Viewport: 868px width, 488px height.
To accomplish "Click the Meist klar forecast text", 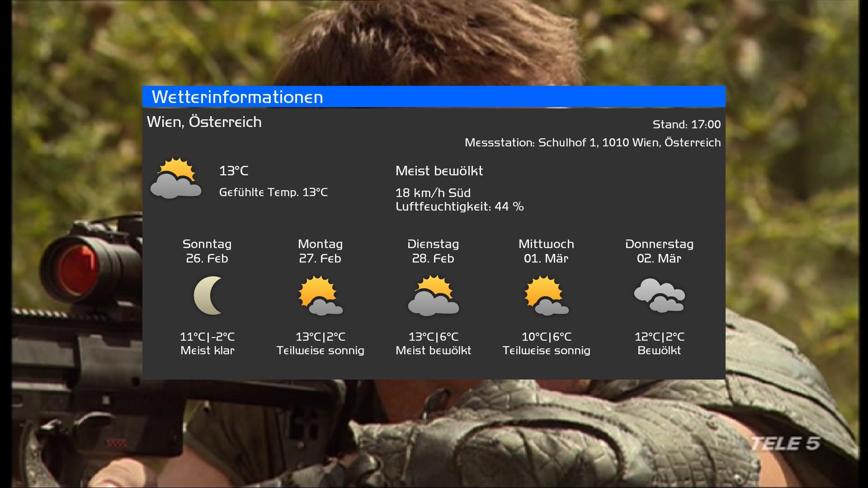I will [208, 351].
